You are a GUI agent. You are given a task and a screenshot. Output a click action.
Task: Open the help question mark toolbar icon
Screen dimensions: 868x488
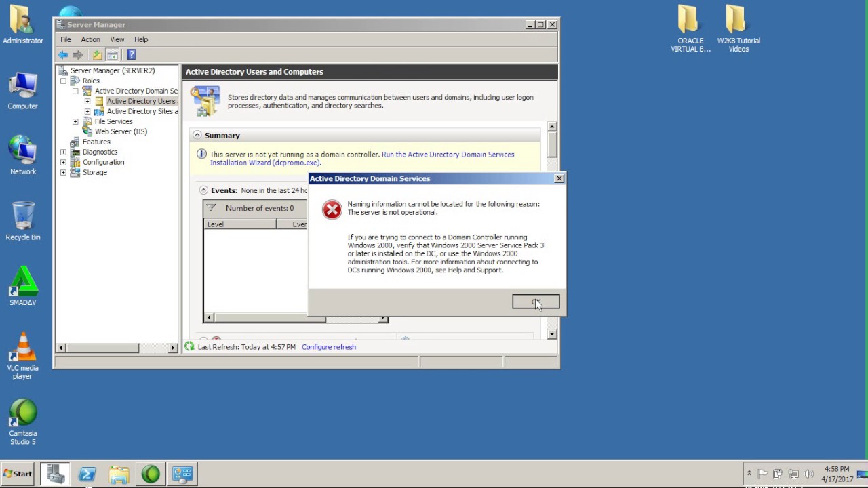131,55
